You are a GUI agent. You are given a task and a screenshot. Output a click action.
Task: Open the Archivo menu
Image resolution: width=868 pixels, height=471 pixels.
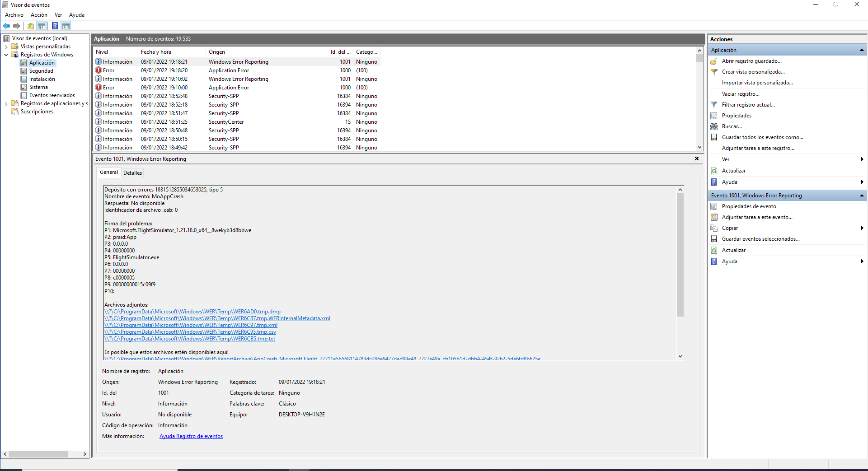pos(14,15)
